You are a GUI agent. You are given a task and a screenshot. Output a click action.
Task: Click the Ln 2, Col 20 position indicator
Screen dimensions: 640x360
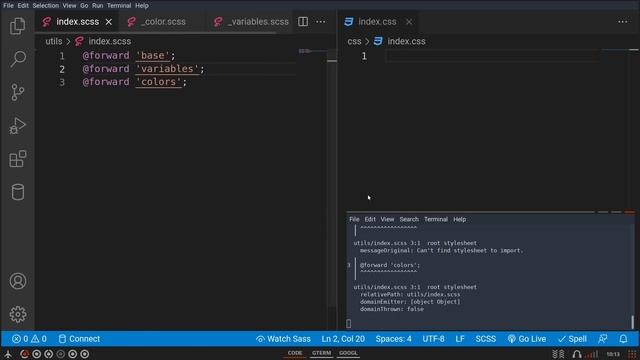pyautogui.click(x=343, y=339)
